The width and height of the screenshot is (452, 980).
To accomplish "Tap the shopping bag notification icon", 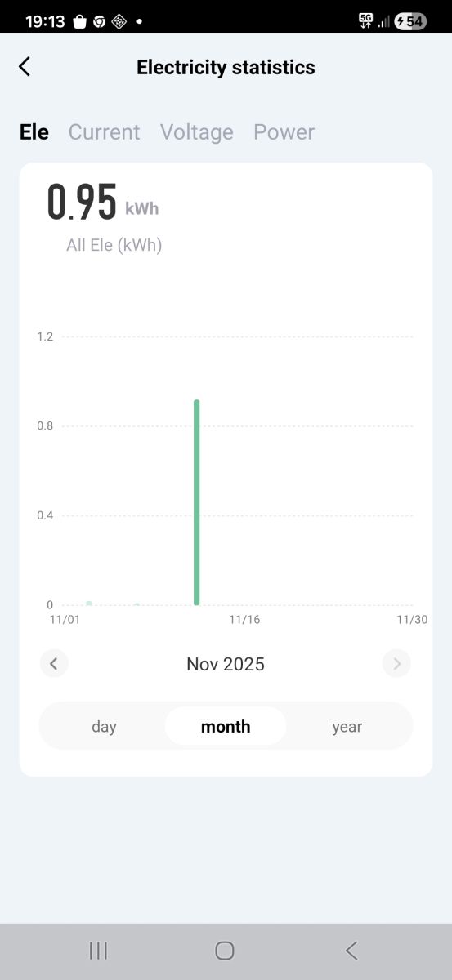I will (79, 22).
